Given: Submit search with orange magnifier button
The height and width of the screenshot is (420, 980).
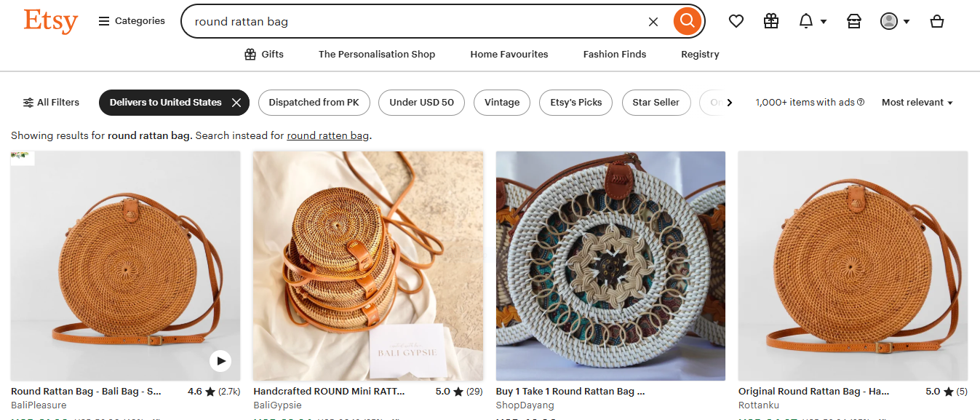Looking at the screenshot, I should click(x=687, y=21).
